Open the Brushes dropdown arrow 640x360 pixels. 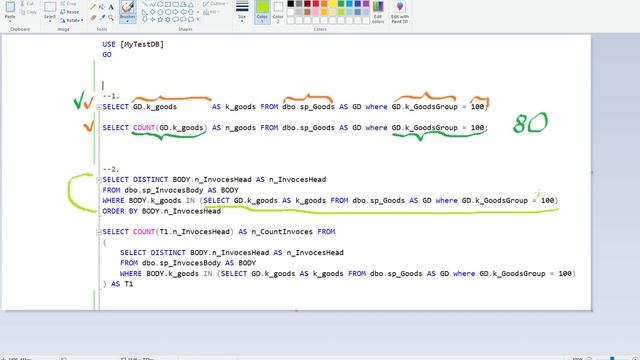tap(127, 21)
